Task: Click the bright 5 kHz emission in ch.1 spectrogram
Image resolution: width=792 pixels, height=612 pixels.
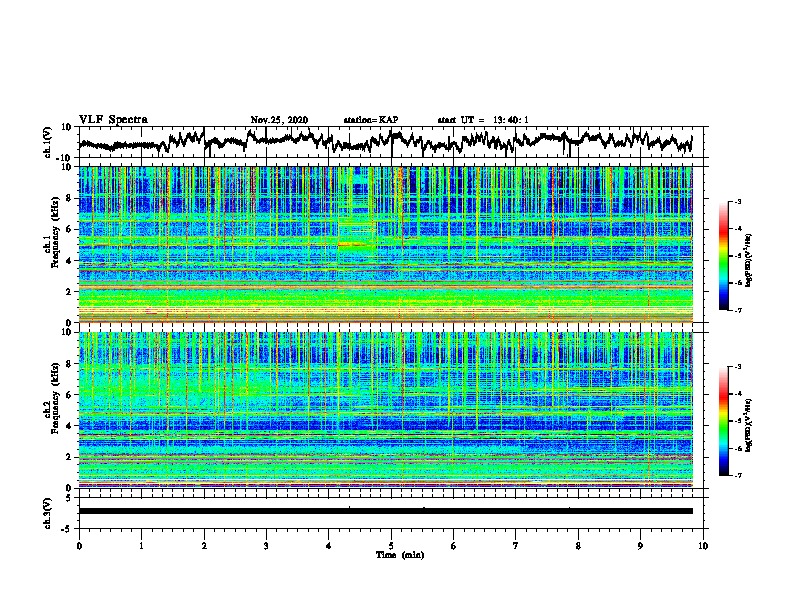Action: coord(357,245)
